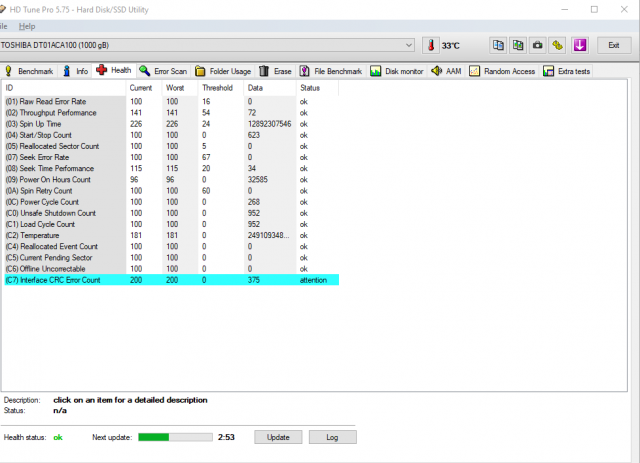Screen dimensions: 640x463
Task: Select the Health tab
Action: click(114, 70)
